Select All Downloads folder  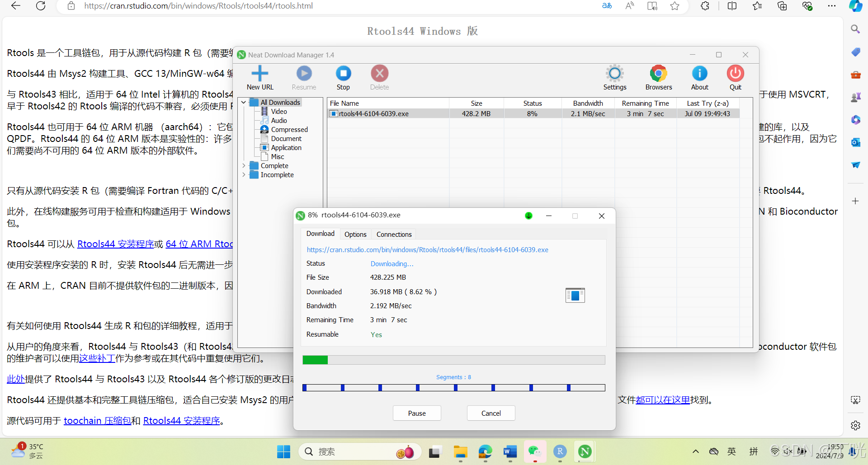(x=280, y=103)
